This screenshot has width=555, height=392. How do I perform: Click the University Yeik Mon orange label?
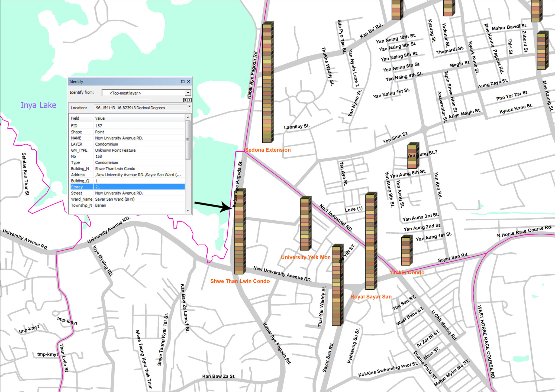(306, 257)
